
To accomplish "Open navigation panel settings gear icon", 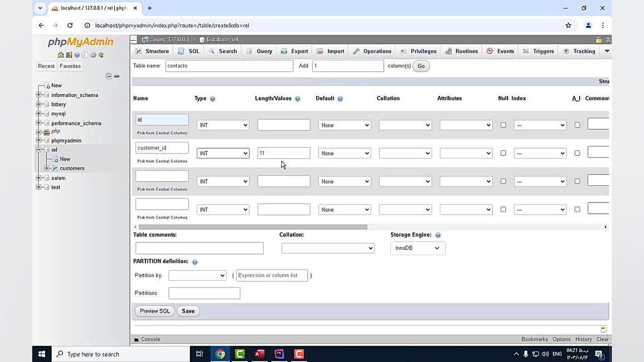I will (93, 55).
